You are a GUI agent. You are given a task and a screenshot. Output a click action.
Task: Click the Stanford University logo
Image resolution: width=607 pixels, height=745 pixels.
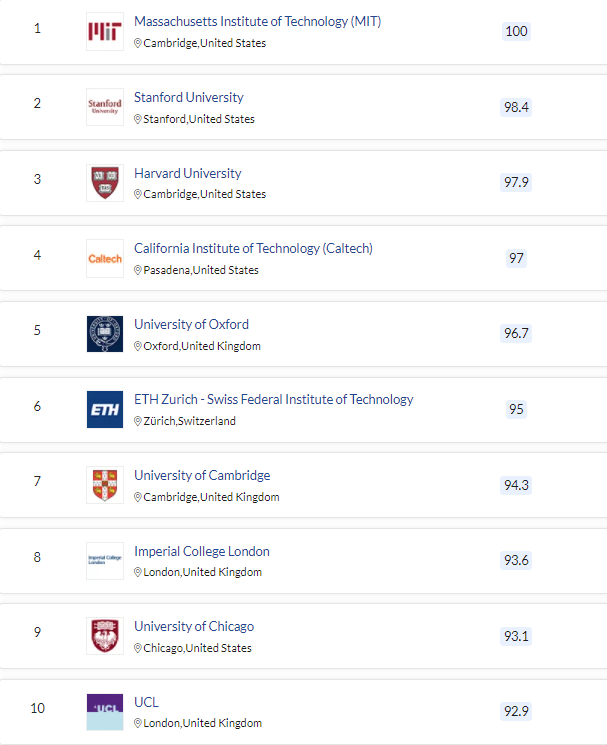[x=105, y=107]
